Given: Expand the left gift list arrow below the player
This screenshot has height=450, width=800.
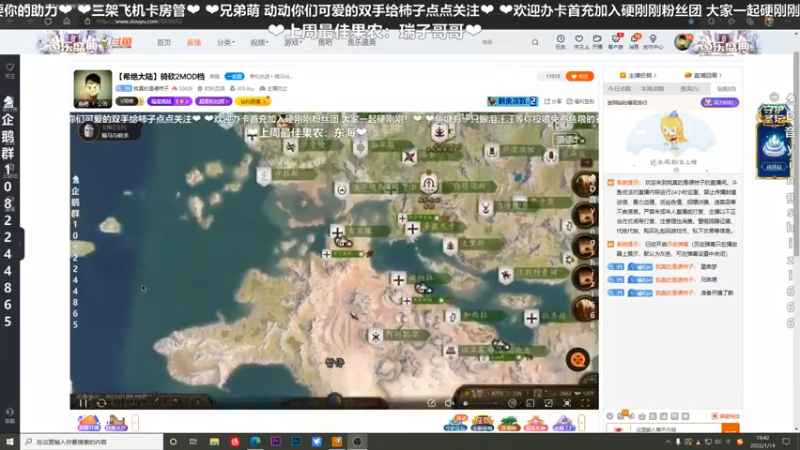Looking at the screenshot, I should [x=135, y=422].
